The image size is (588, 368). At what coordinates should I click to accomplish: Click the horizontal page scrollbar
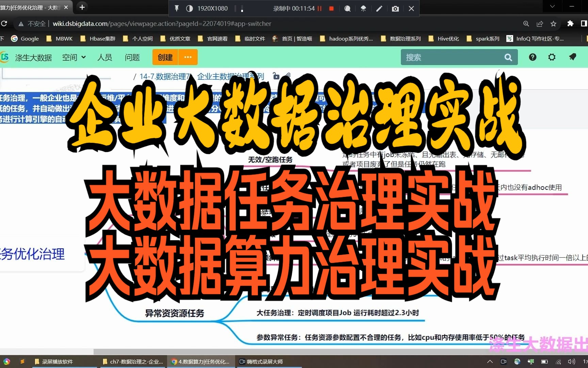tap(340, 352)
